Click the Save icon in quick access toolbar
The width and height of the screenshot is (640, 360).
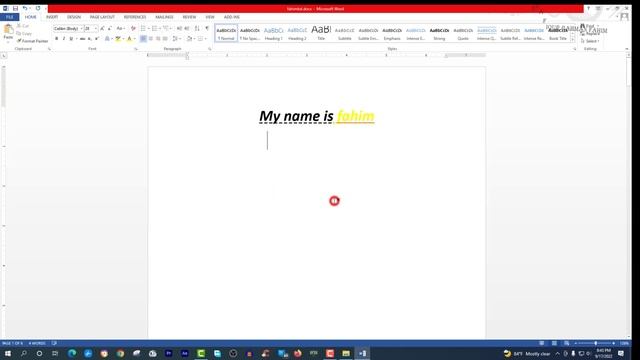16,8
